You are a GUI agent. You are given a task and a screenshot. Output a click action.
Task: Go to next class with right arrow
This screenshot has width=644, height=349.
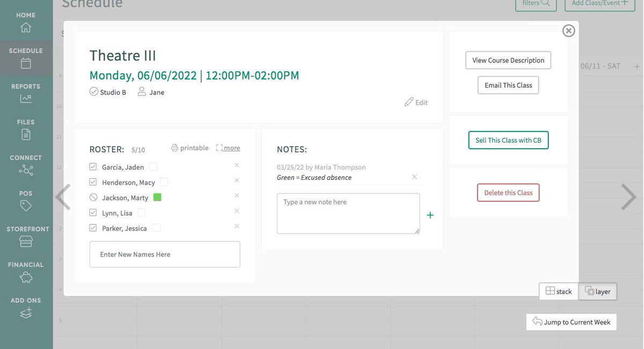coord(629,197)
